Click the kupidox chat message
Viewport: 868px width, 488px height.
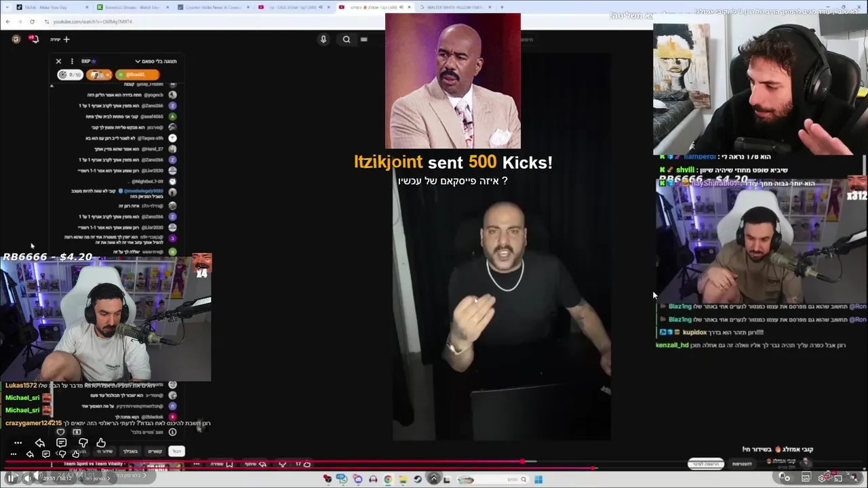711,332
